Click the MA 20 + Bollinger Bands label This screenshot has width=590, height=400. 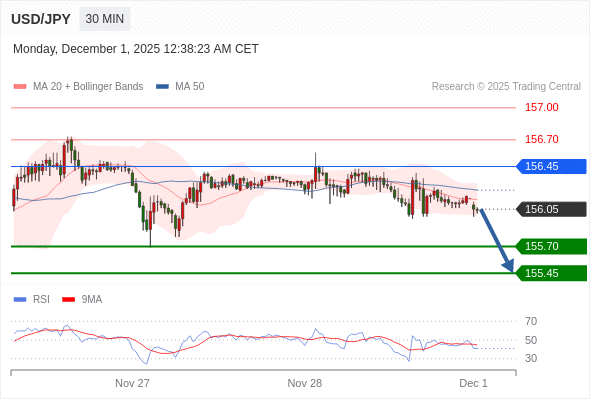(88, 87)
